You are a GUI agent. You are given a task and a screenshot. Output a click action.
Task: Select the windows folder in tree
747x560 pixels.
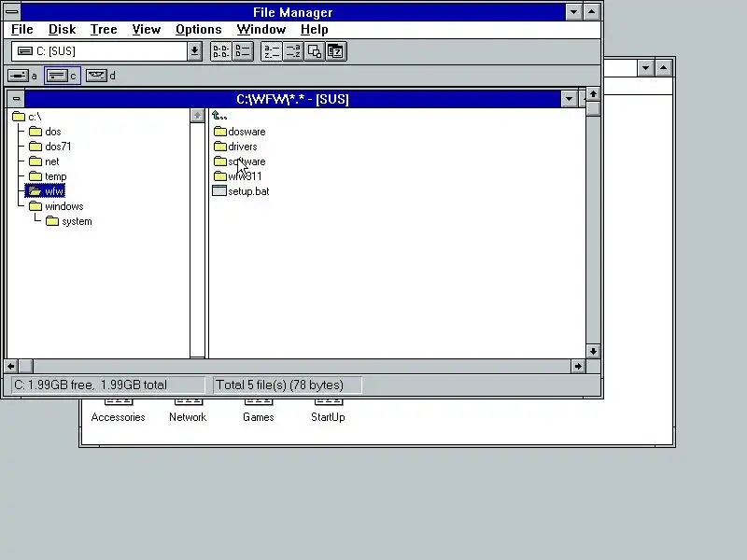pyautogui.click(x=56, y=206)
